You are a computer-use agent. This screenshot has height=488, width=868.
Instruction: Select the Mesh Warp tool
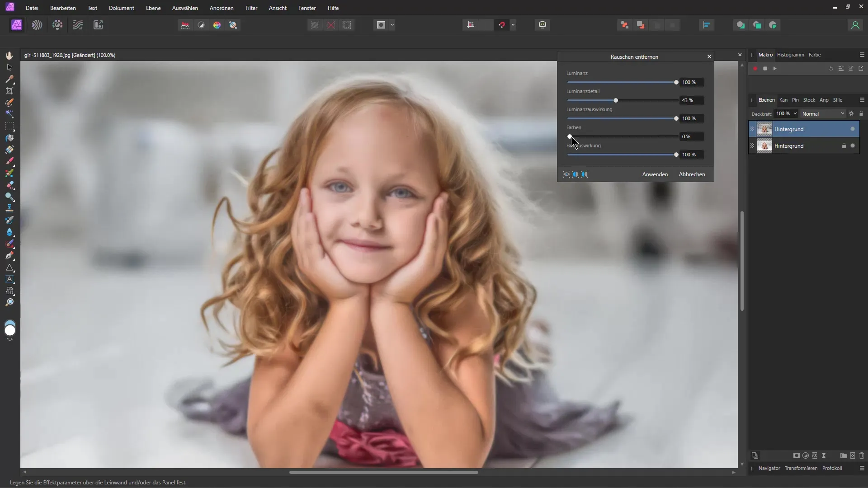pyautogui.click(x=9, y=291)
